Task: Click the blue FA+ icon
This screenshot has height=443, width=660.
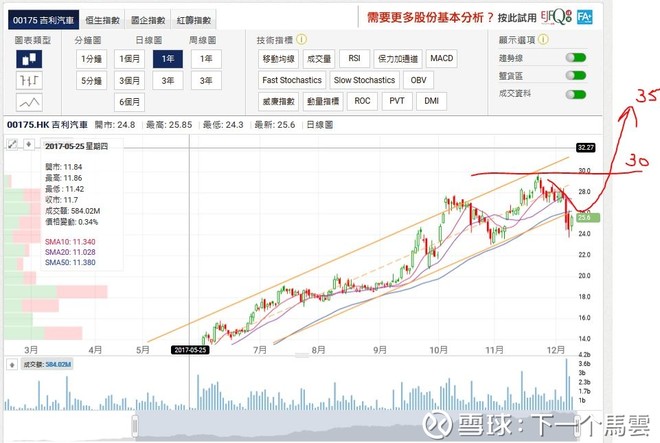Action: (x=585, y=17)
